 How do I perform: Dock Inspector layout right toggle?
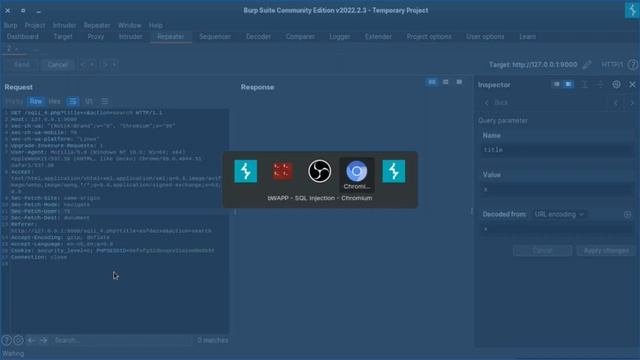[568, 84]
